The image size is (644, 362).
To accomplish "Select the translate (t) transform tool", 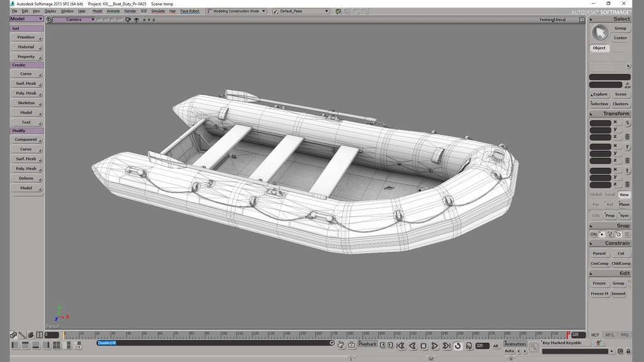I will click(x=627, y=171).
